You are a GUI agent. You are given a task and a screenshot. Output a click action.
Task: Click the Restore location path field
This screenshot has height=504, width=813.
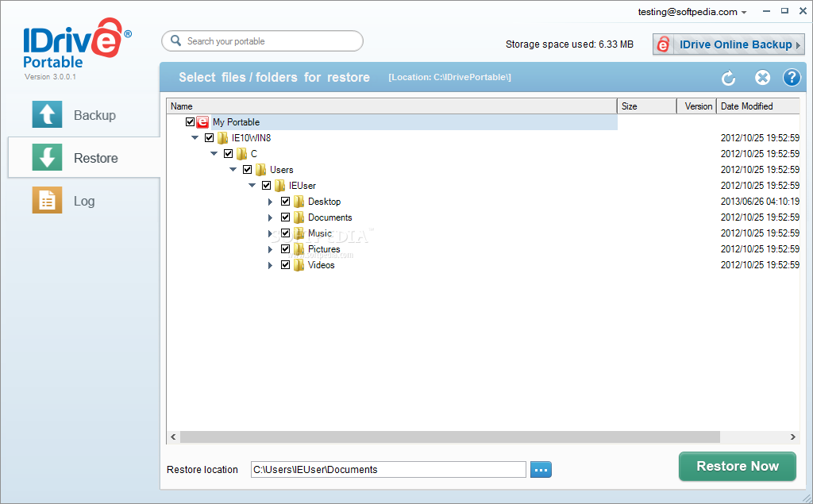[x=388, y=470]
